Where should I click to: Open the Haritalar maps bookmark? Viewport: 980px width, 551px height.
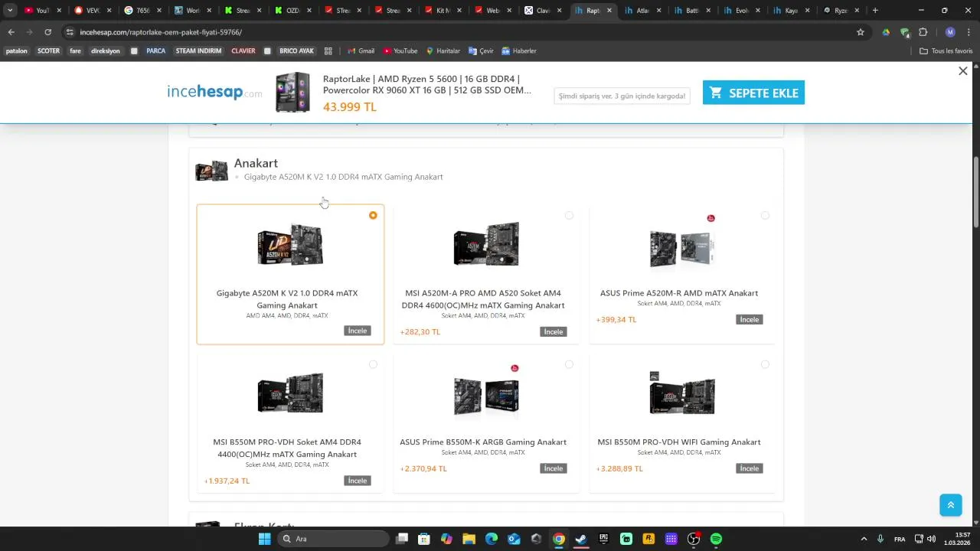click(443, 51)
